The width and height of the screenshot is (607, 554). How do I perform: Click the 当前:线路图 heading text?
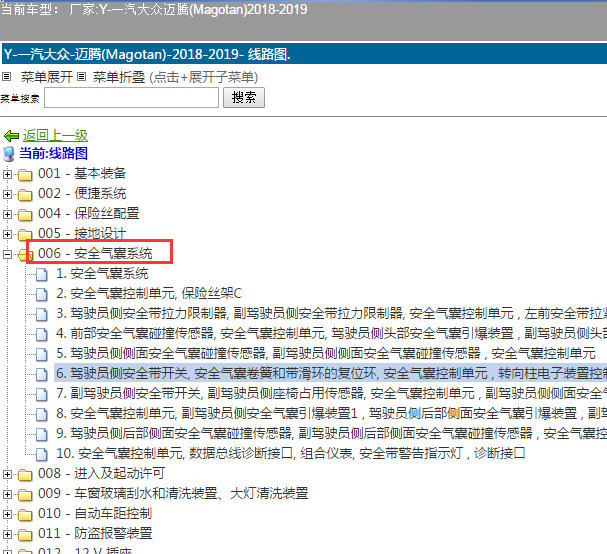[x=53, y=153]
